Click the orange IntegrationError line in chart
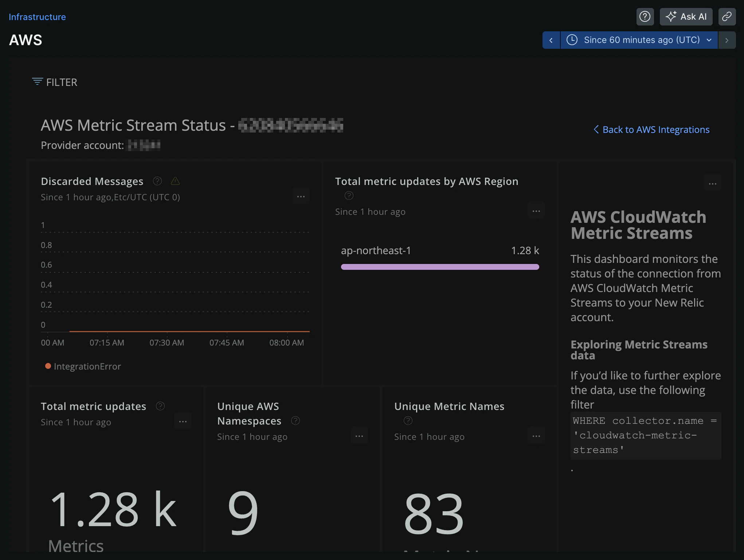 pos(189,331)
